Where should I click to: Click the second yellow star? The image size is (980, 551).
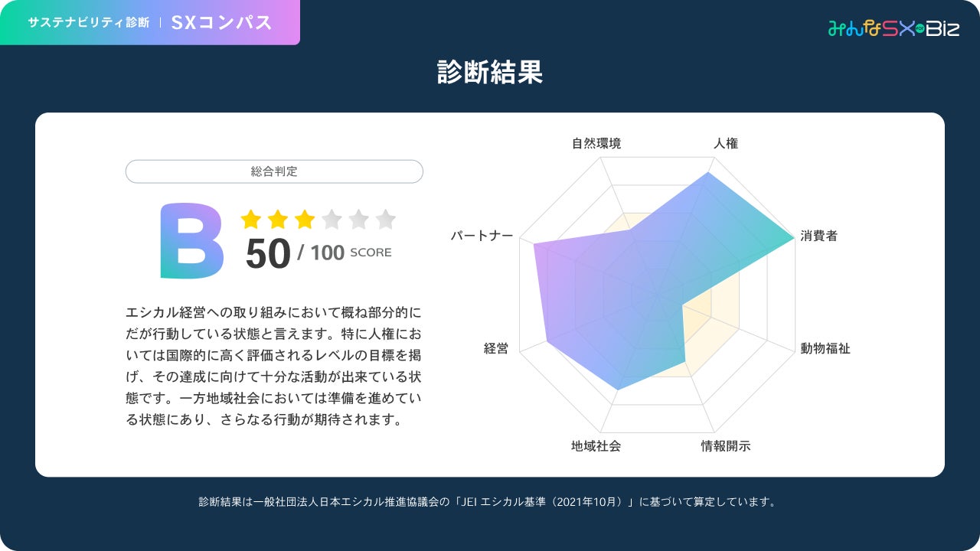[x=278, y=220]
